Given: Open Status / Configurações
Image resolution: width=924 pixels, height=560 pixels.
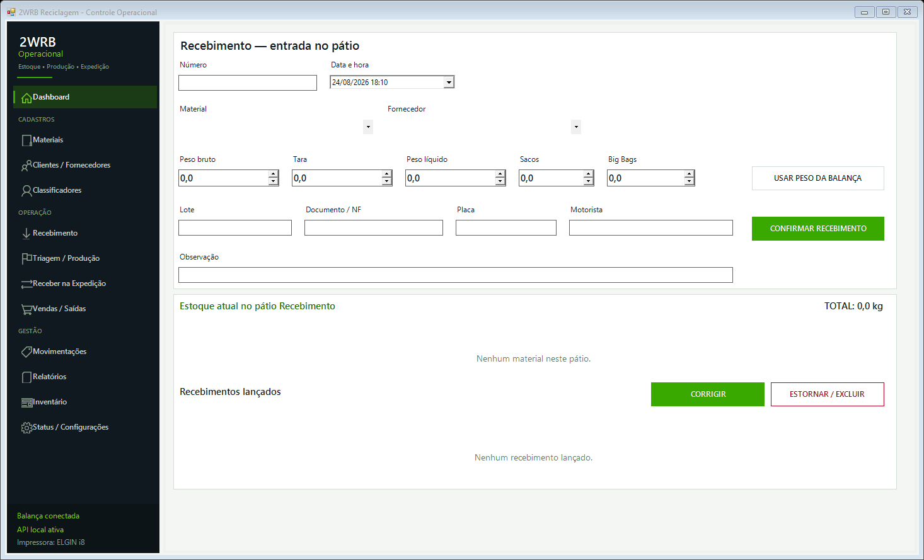Looking at the screenshot, I should [85, 427].
